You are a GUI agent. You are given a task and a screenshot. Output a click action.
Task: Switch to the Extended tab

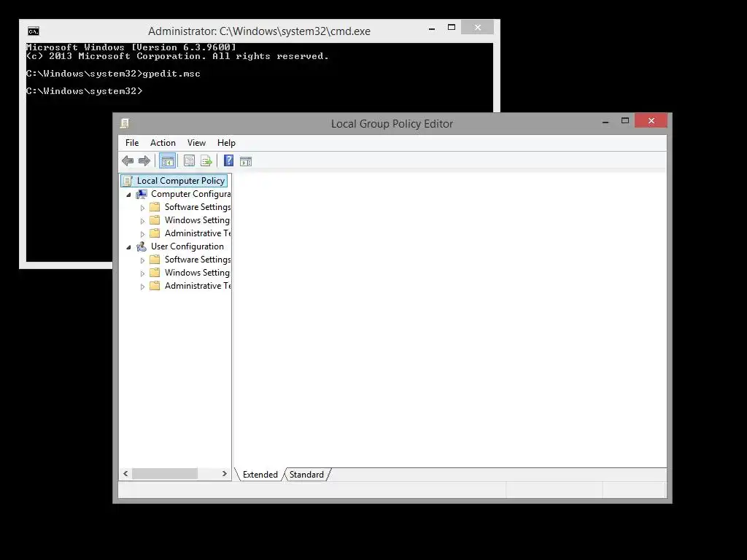[260, 474]
